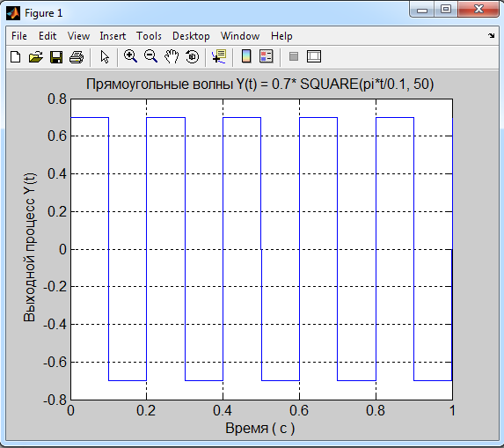Open file with the folder icon
This screenshot has height=448, width=504.
(36, 57)
